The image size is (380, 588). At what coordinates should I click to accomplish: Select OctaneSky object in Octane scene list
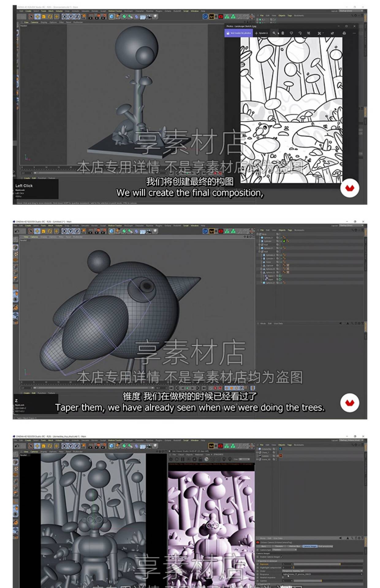pos(266,449)
